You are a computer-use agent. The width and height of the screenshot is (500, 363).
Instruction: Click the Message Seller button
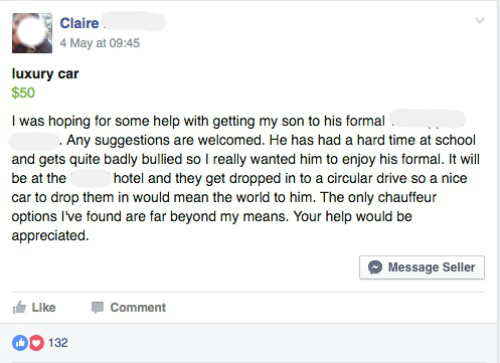pyautogui.click(x=422, y=267)
